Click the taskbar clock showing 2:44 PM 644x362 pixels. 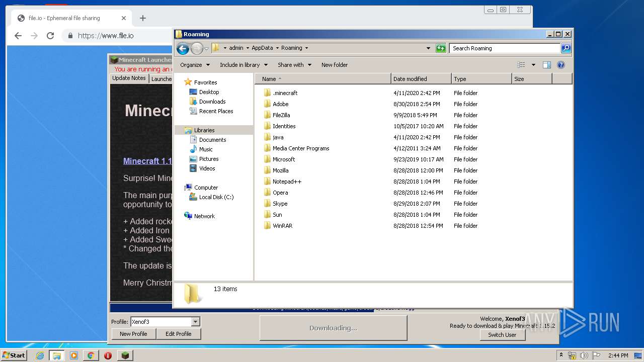618,355
